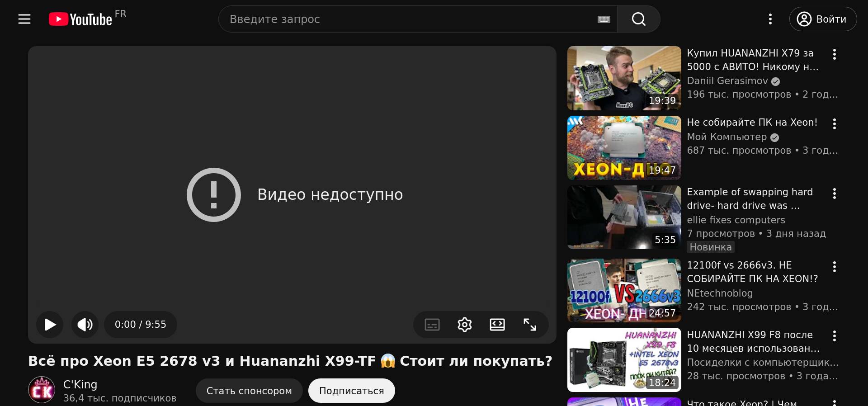Play the video
The width and height of the screenshot is (868, 406).
(x=50, y=325)
